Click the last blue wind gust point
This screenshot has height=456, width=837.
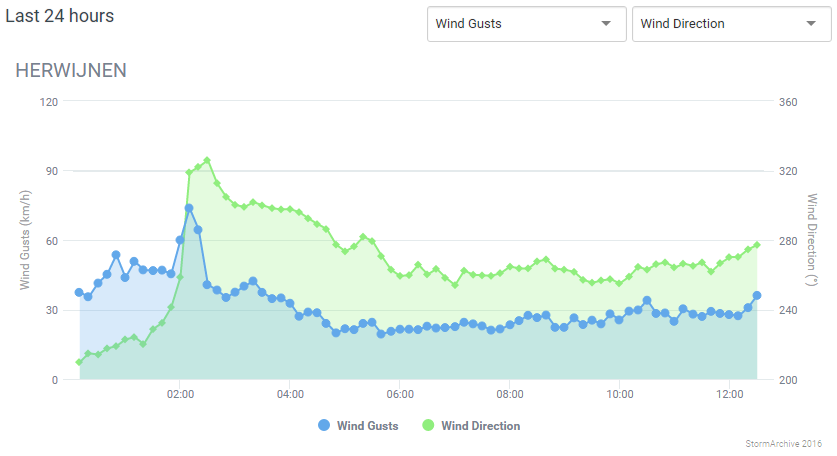click(x=756, y=295)
